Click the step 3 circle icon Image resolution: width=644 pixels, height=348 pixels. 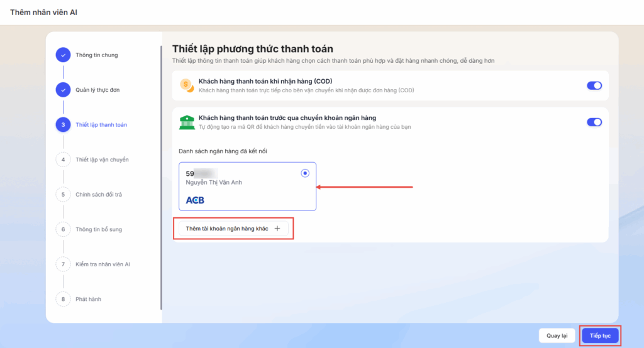click(x=63, y=125)
